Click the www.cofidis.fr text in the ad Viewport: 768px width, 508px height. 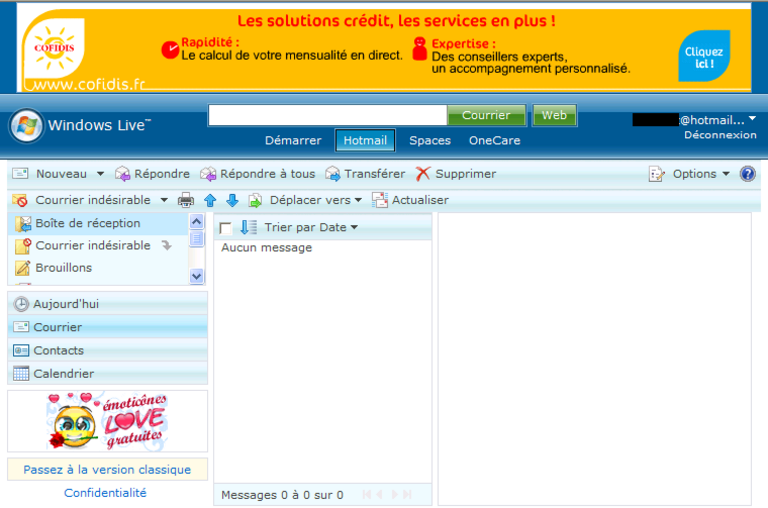click(89, 84)
